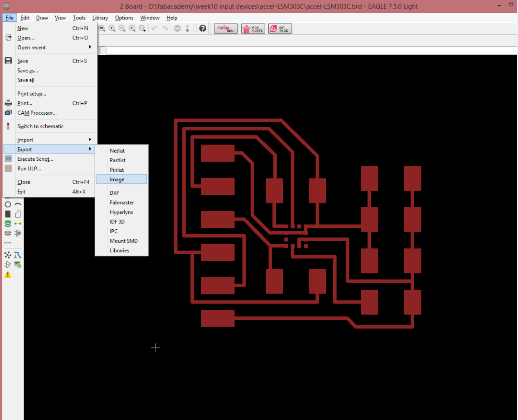Click the command line input field
This screenshot has width=518, height=420.
[311, 51]
